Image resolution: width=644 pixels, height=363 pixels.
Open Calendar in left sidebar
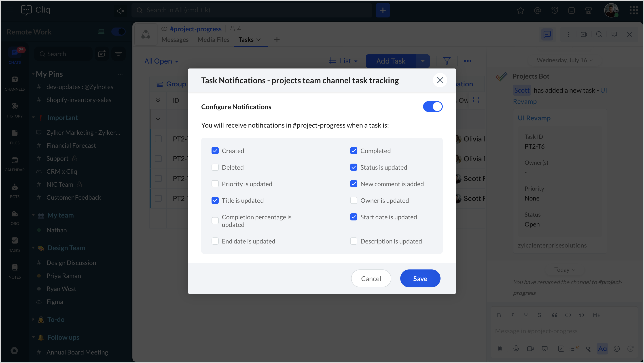pos(15,164)
